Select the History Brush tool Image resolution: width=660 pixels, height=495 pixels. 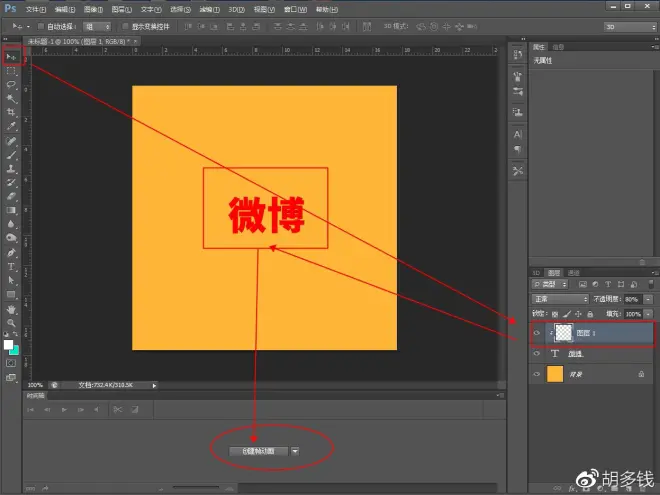pos(11,183)
